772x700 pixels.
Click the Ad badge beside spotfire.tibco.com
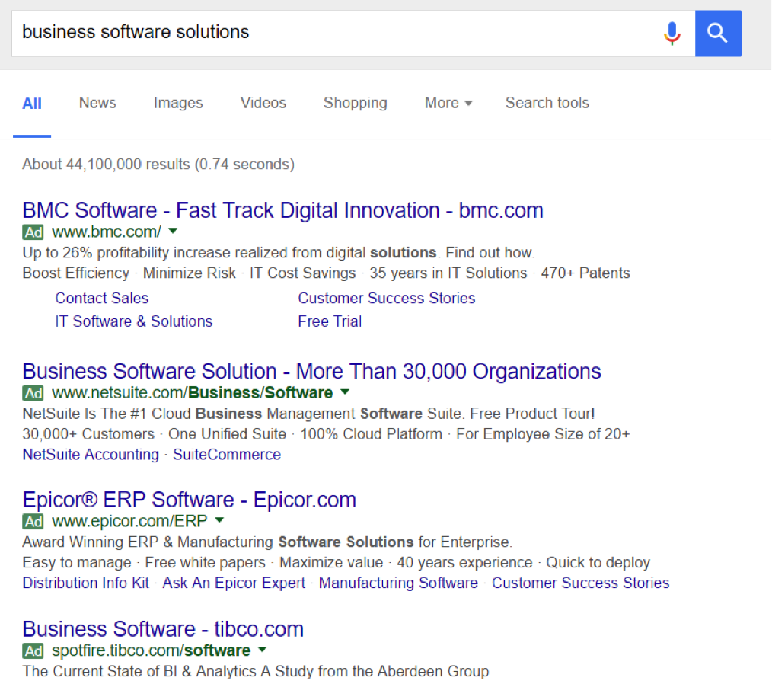pyautogui.click(x=33, y=650)
